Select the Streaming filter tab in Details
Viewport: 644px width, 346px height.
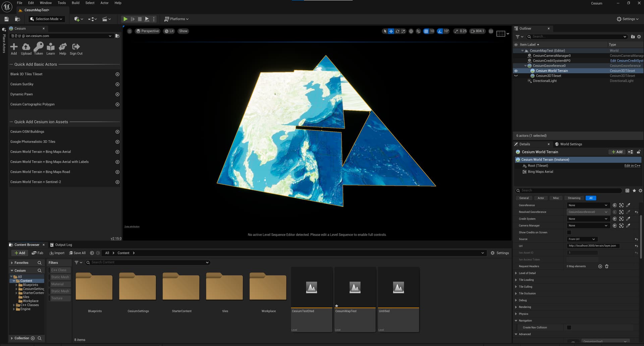(x=574, y=198)
